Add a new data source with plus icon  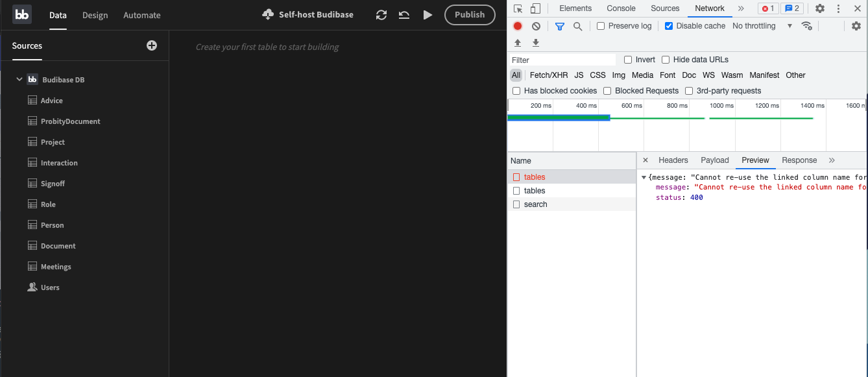click(152, 45)
